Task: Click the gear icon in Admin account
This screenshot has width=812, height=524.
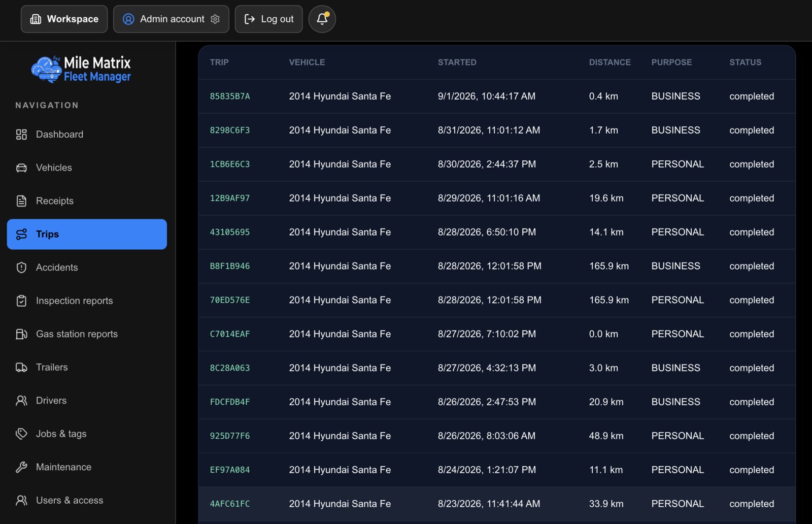Action: tap(215, 19)
